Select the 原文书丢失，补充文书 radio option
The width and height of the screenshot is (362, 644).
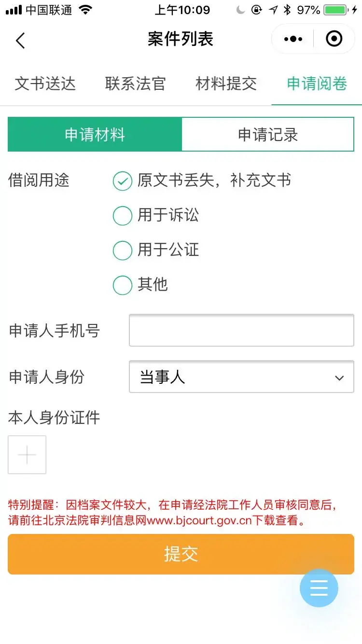tap(123, 181)
